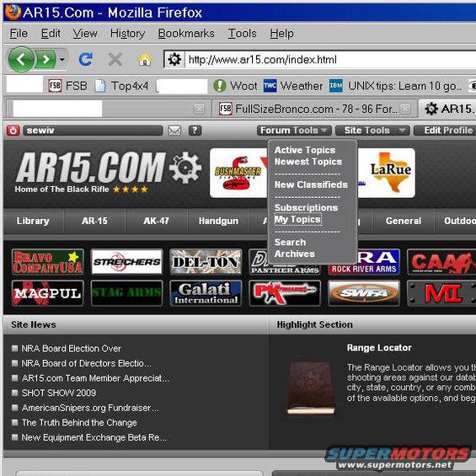
Task: Open the Tools menu
Action: point(243,33)
